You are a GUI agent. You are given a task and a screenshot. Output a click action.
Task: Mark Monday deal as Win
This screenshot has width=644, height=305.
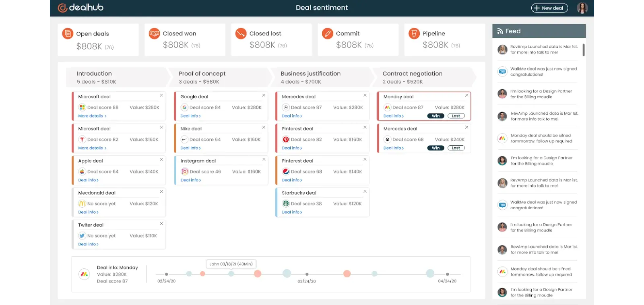point(436,116)
